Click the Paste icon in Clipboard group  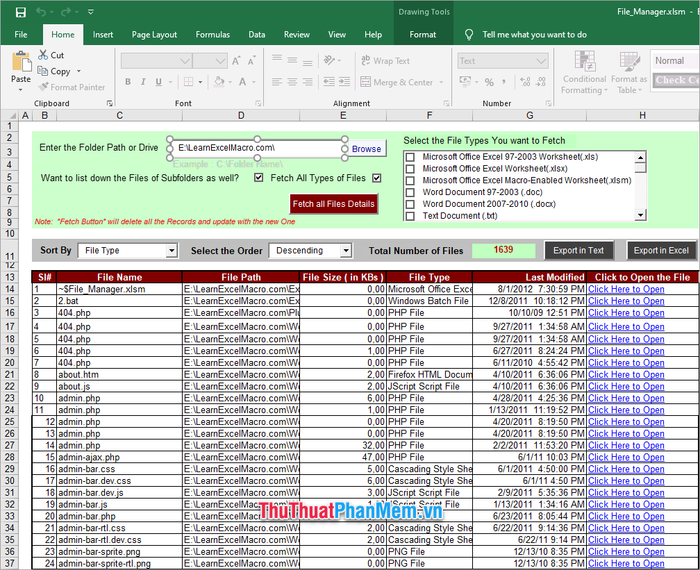(20, 64)
